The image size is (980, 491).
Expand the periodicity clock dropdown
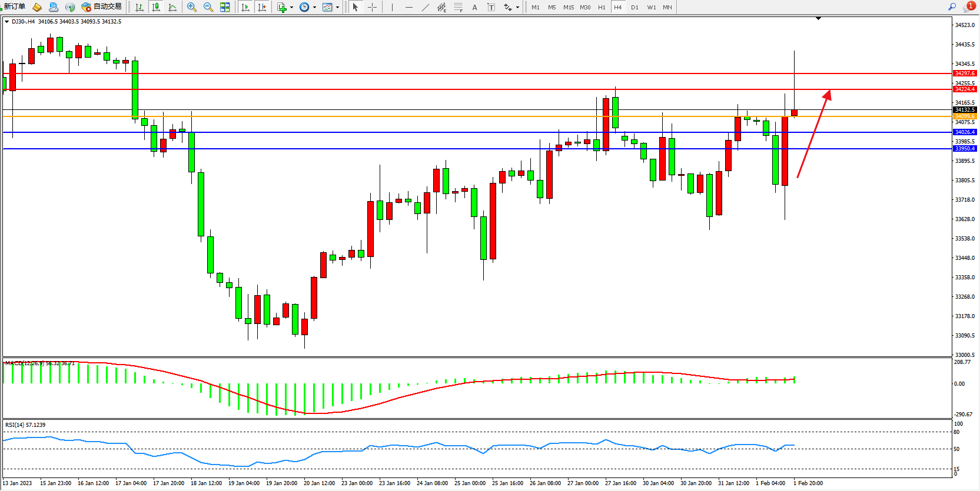coord(314,8)
